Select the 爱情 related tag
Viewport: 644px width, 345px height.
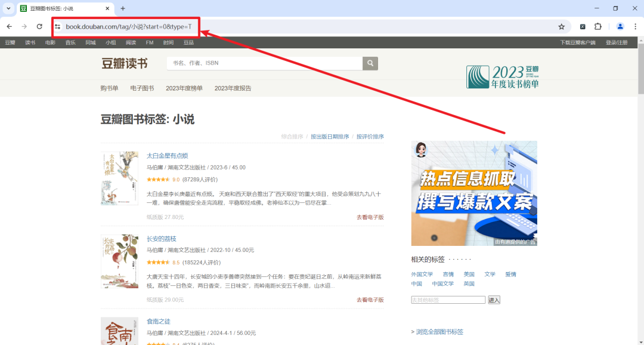point(510,275)
